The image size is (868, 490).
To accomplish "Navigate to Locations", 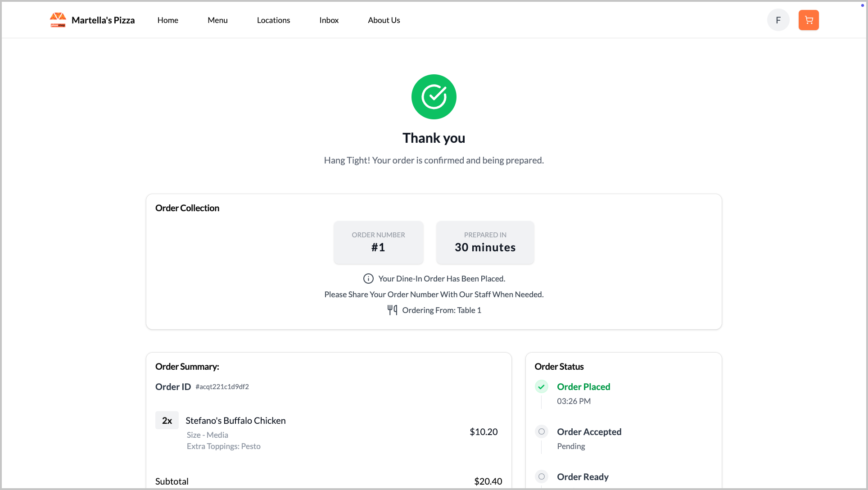I will (273, 20).
